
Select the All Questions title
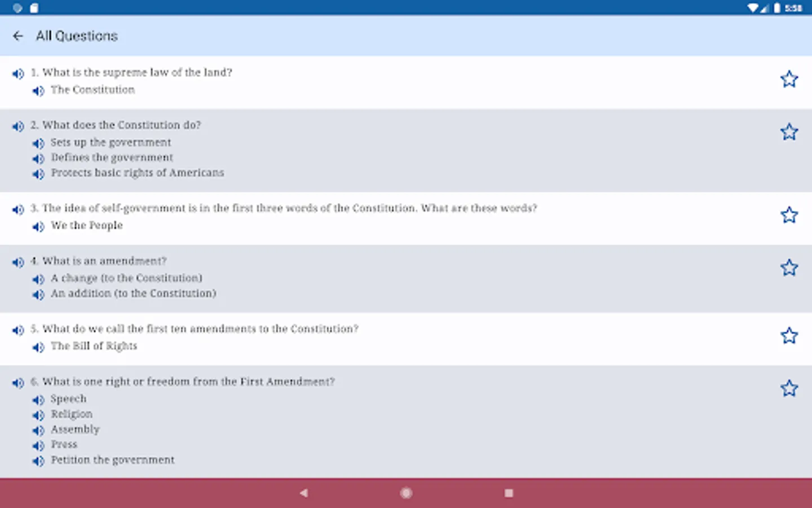click(77, 36)
